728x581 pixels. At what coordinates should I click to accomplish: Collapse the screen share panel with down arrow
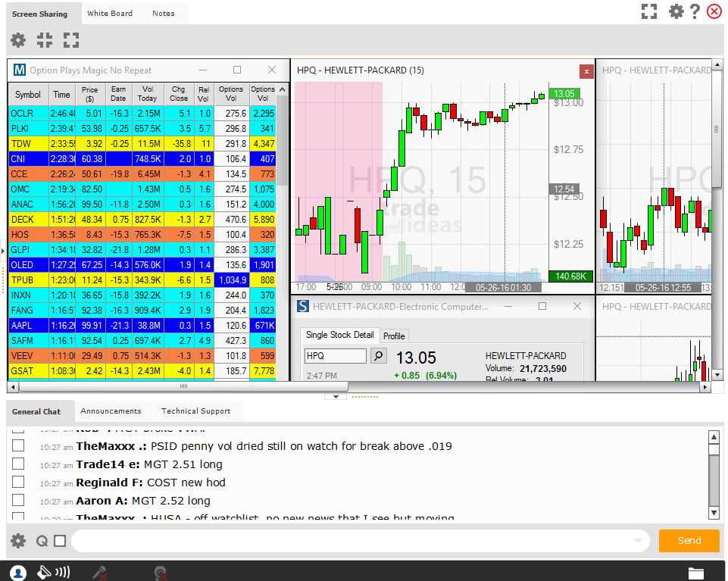[336, 397]
